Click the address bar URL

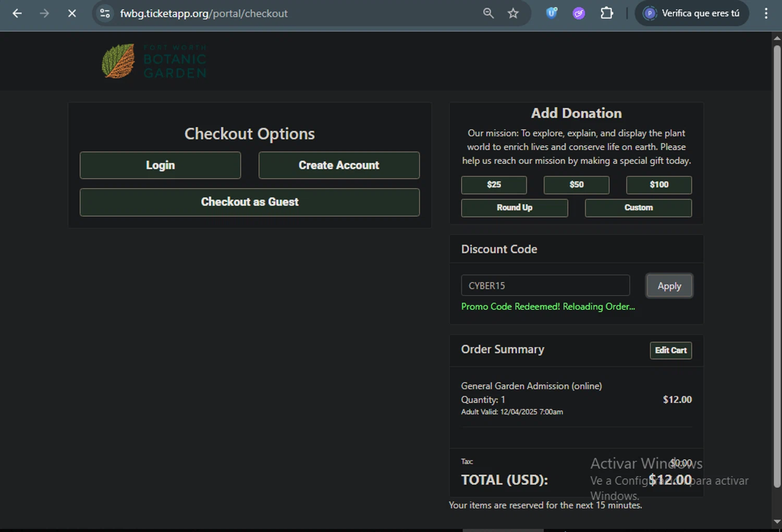click(204, 14)
